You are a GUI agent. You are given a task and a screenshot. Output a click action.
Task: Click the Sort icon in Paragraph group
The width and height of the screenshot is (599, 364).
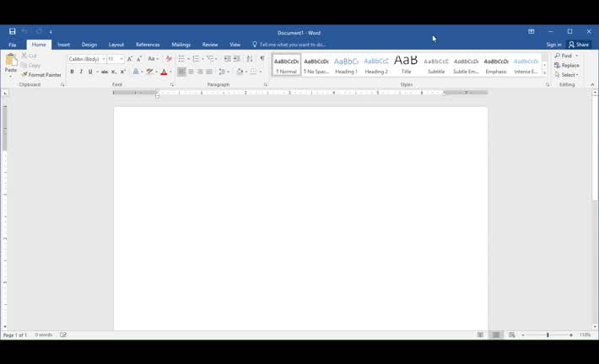click(x=250, y=59)
